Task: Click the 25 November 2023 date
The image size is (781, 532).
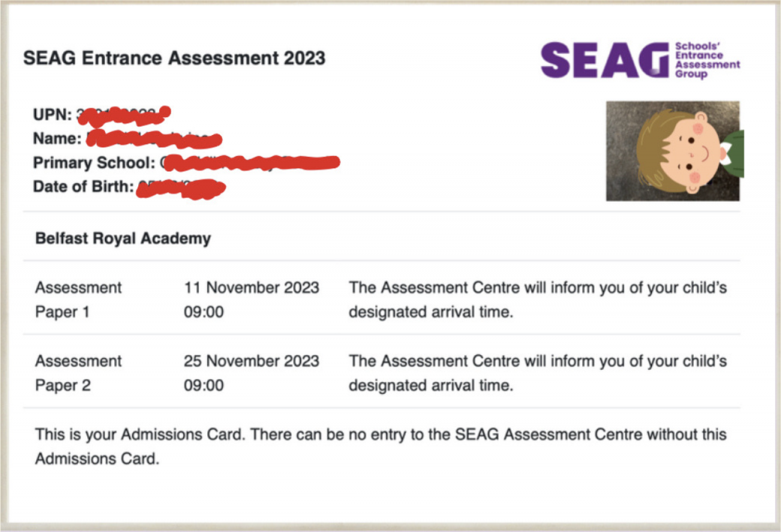Action: coord(252,361)
